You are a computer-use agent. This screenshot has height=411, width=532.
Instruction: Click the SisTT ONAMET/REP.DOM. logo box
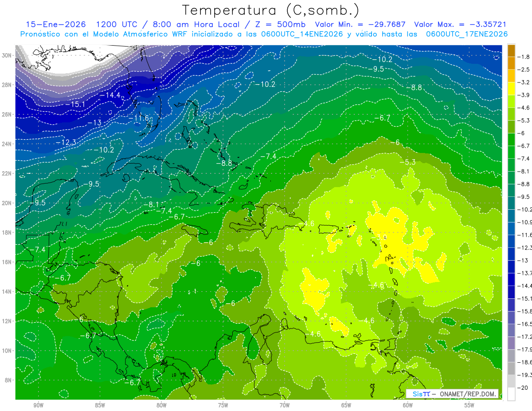[x=452, y=393]
